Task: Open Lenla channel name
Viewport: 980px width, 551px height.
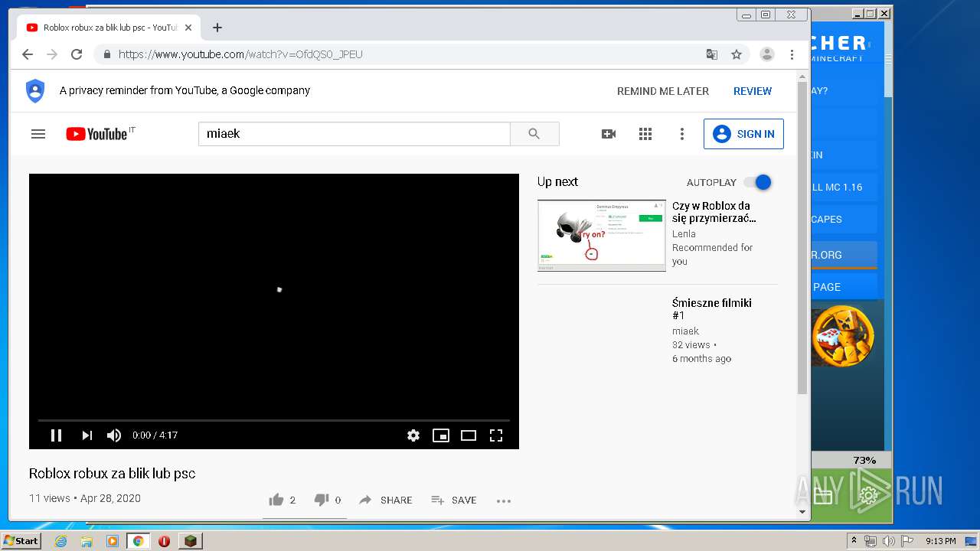Action: tap(684, 234)
